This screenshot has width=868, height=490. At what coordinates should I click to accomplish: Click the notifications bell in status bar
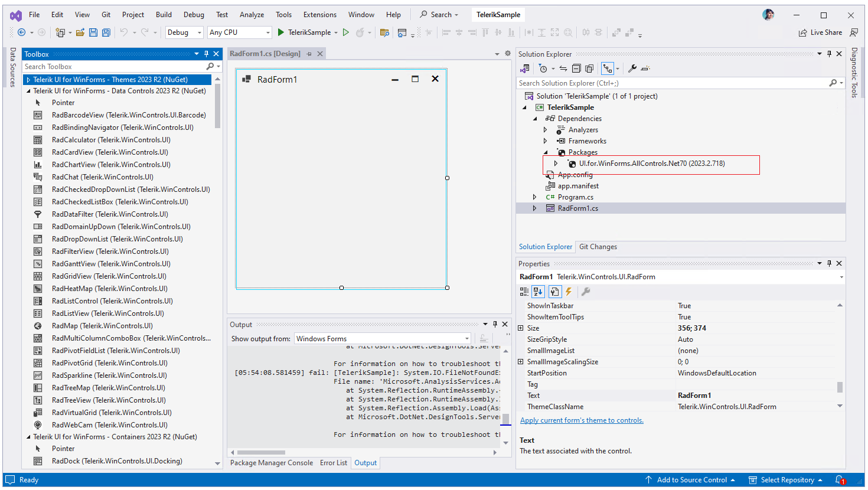(839, 480)
